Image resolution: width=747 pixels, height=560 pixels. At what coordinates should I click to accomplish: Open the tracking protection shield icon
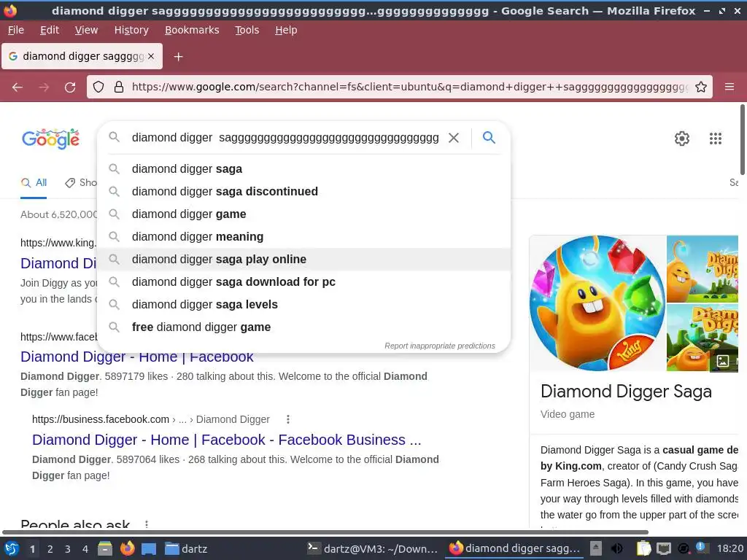[98, 87]
